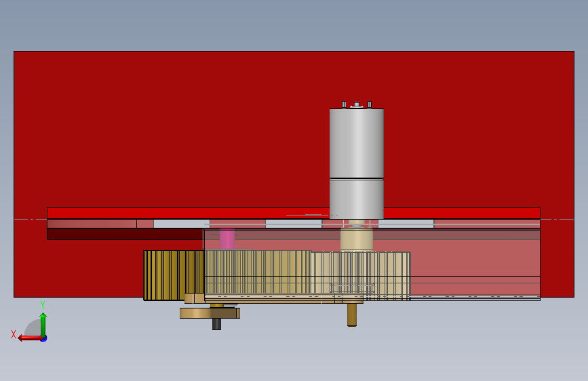Click the red X axis arrow
588x381 pixels.
coord(30,338)
